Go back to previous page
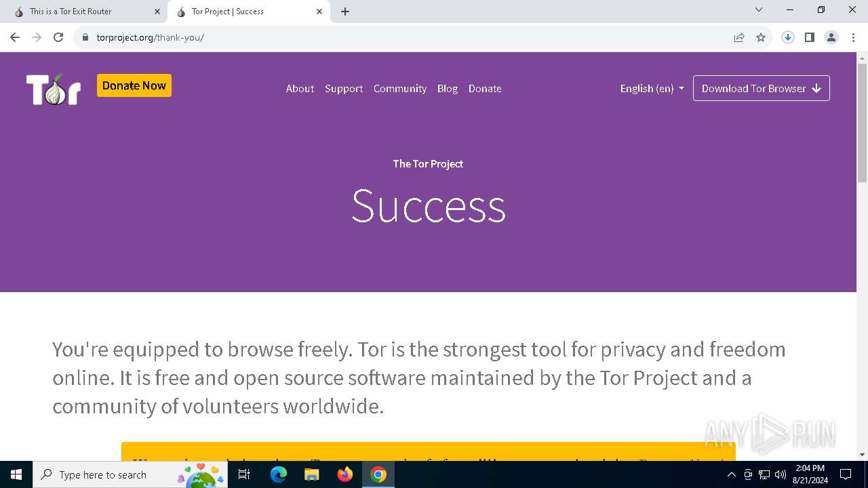Image resolution: width=868 pixels, height=488 pixels. pyautogui.click(x=15, y=37)
